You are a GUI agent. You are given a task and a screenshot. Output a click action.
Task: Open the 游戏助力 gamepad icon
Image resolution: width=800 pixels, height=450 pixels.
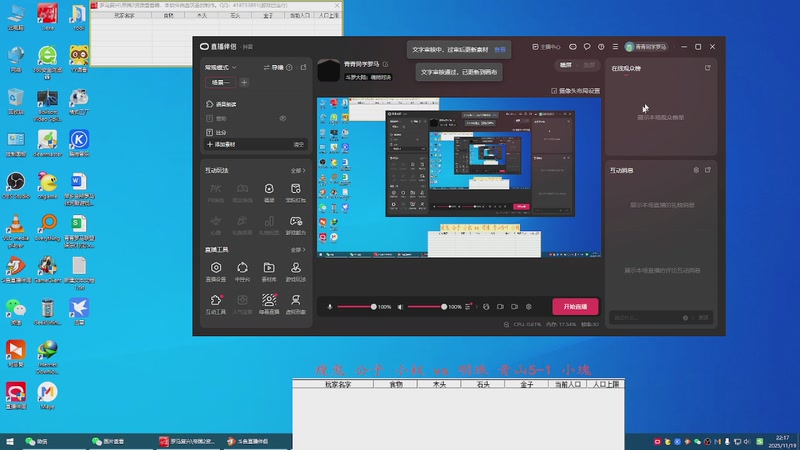(295, 225)
